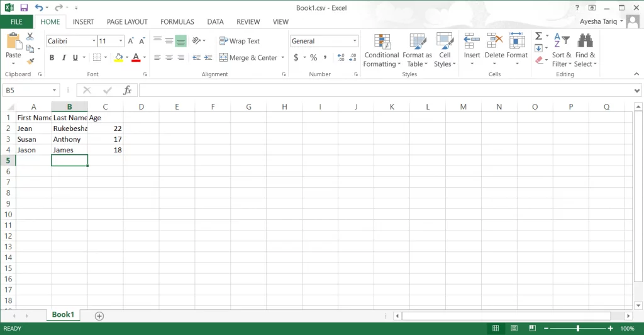Click the new sheet plus icon
644x335 pixels.
[x=99, y=315]
